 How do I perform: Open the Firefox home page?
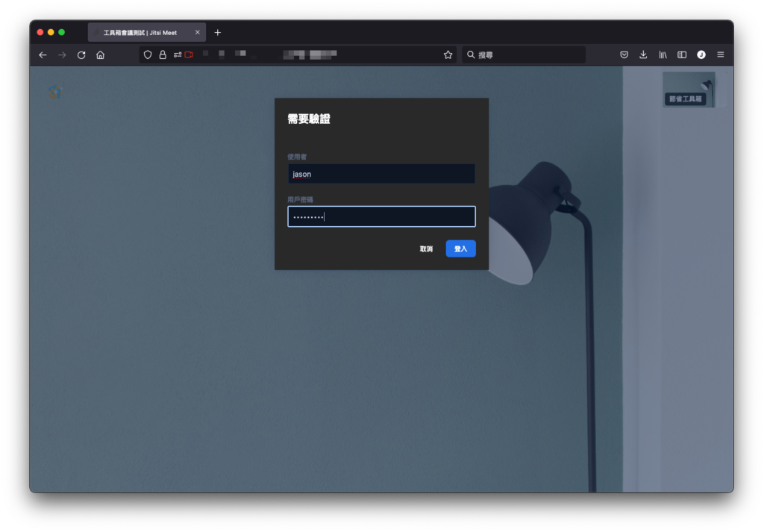coord(101,55)
